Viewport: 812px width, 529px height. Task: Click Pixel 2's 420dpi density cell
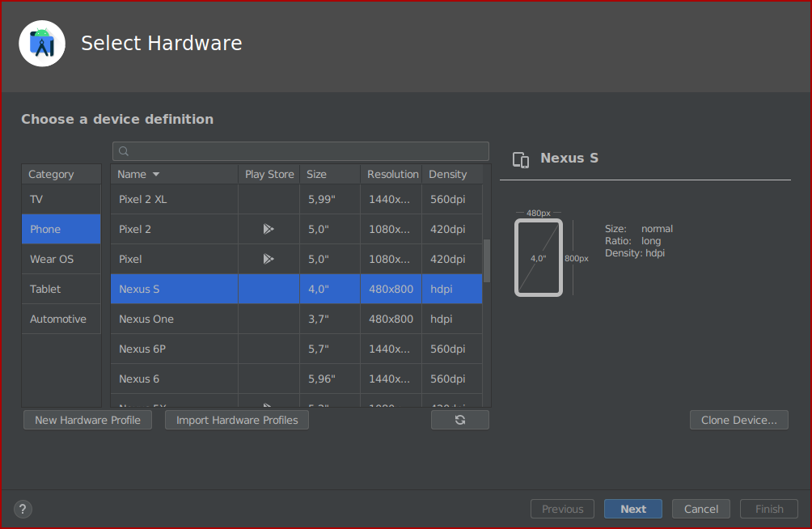tap(452, 229)
